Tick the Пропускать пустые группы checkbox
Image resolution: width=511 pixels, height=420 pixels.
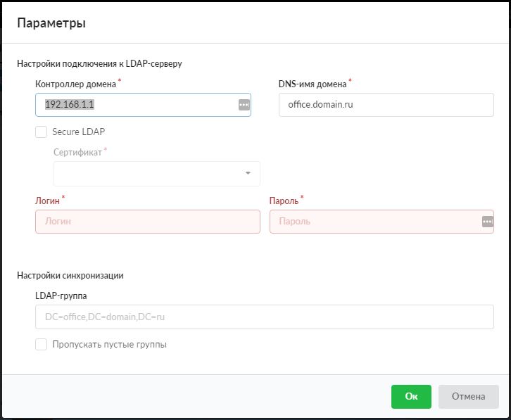pyautogui.click(x=42, y=345)
